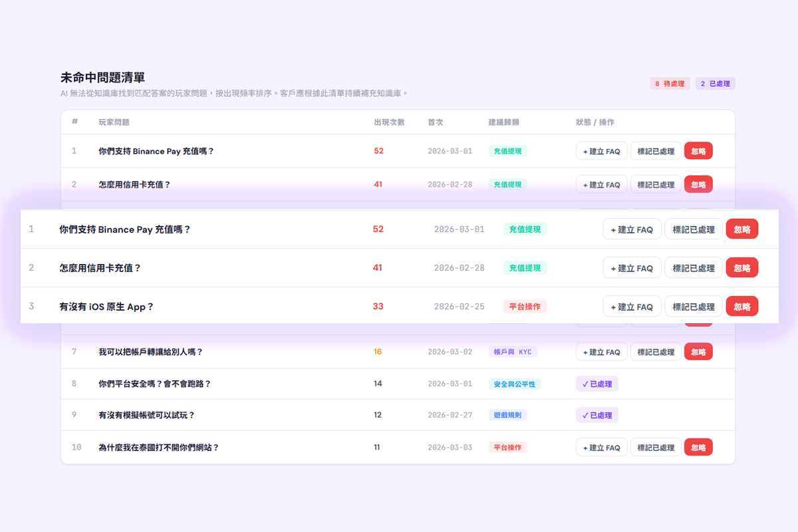Viewport: 798px width, 532px height.
Task: Select the 安全與公平性 category tag
Action: tap(514, 384)
